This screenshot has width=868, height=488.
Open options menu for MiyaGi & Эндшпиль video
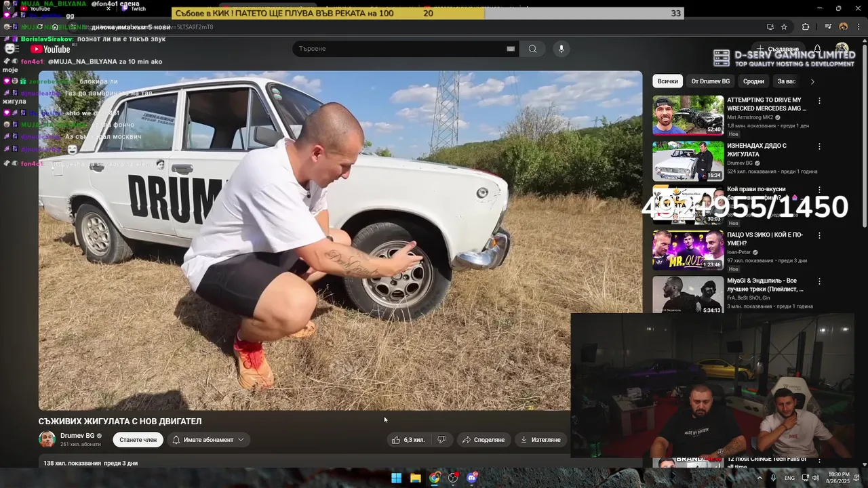tap(819, 281)
